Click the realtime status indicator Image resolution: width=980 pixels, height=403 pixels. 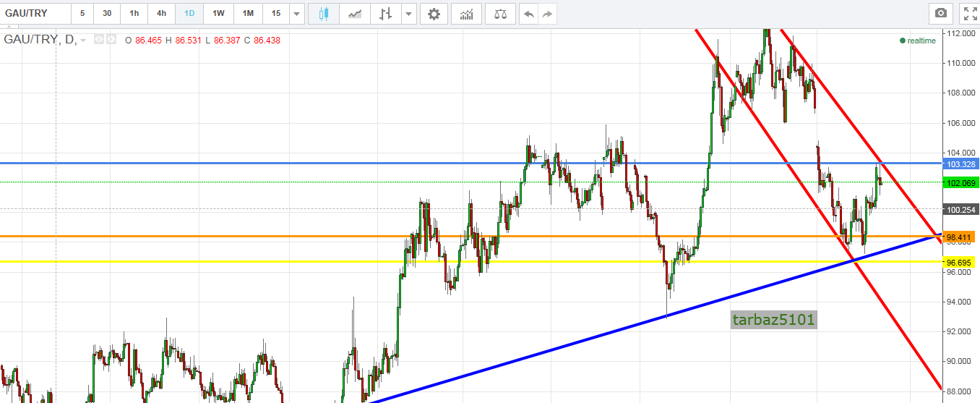click(918, 41)
